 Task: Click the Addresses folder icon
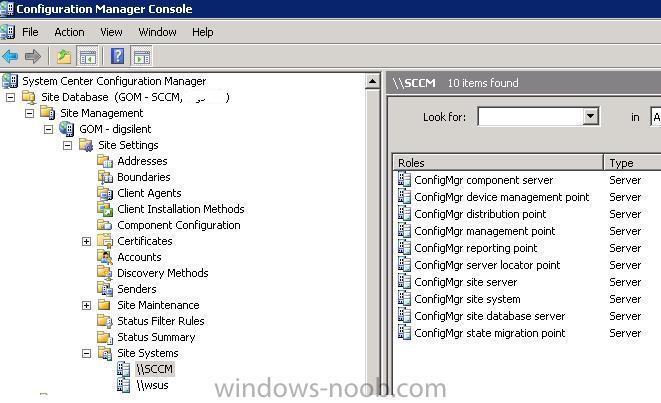pos(105,161)
